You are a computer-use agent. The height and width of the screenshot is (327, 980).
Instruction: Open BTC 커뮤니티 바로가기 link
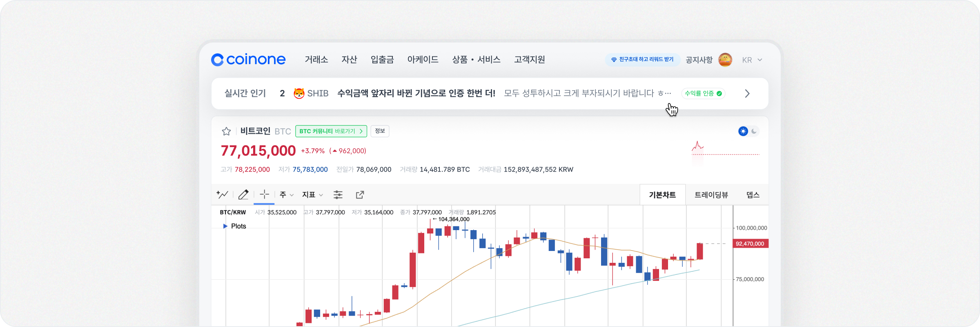coord(331,131)
